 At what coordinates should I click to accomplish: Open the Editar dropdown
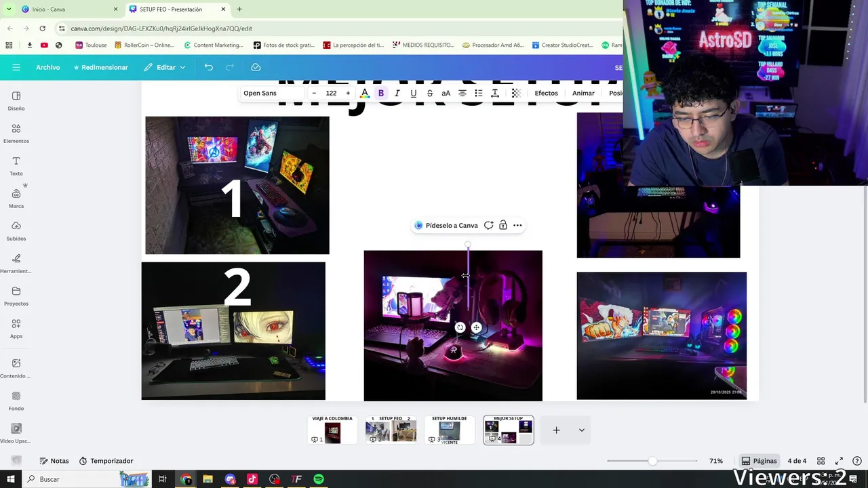pyautogui.click(x=165, y=67)
